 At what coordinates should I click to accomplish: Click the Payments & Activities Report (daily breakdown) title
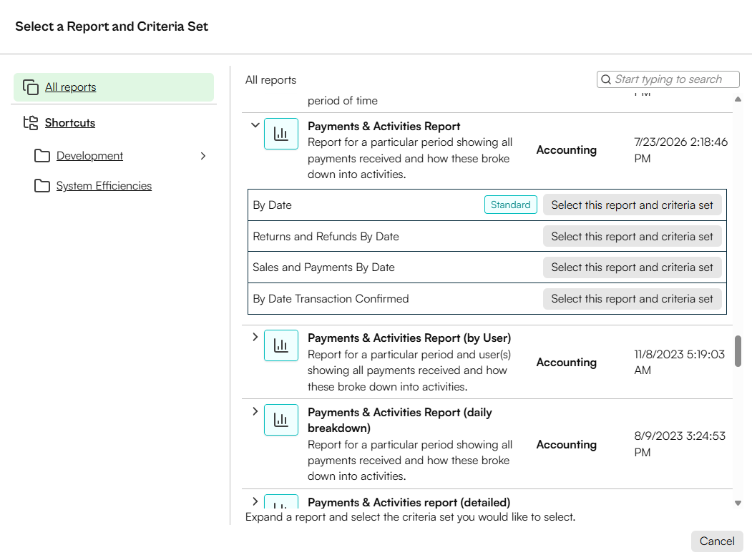click(x=400, y=420)
